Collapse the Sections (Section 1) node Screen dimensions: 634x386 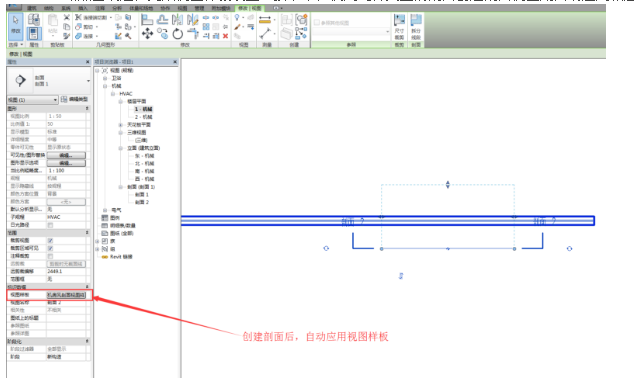(120, 187)
